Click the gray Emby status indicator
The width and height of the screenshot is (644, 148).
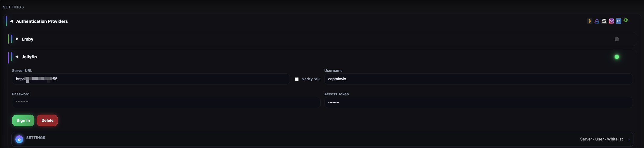tap(617, 39)
